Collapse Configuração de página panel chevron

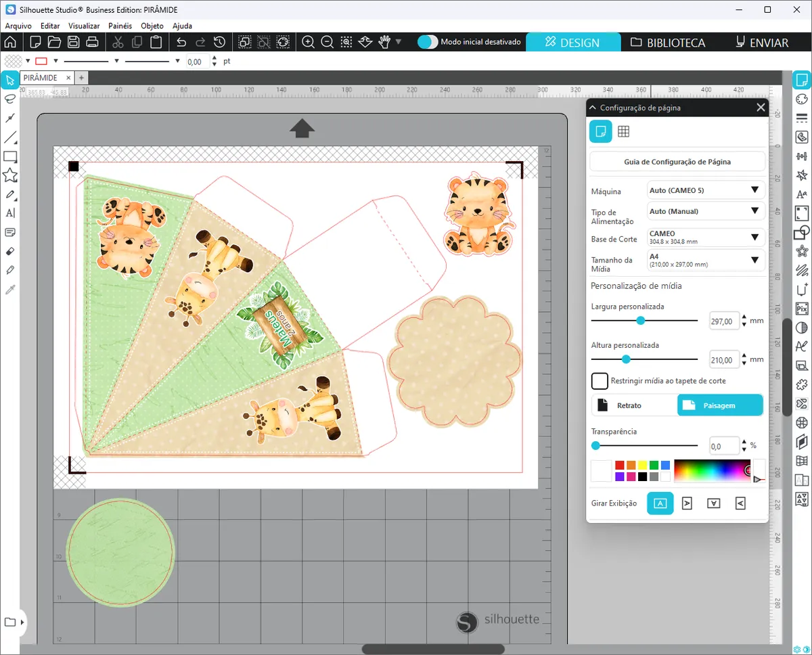593,108
